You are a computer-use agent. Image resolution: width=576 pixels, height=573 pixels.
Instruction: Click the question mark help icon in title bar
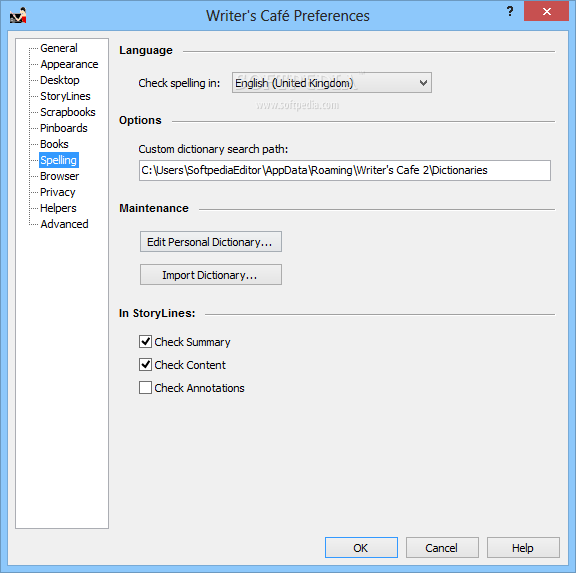(x=510, y=11)
